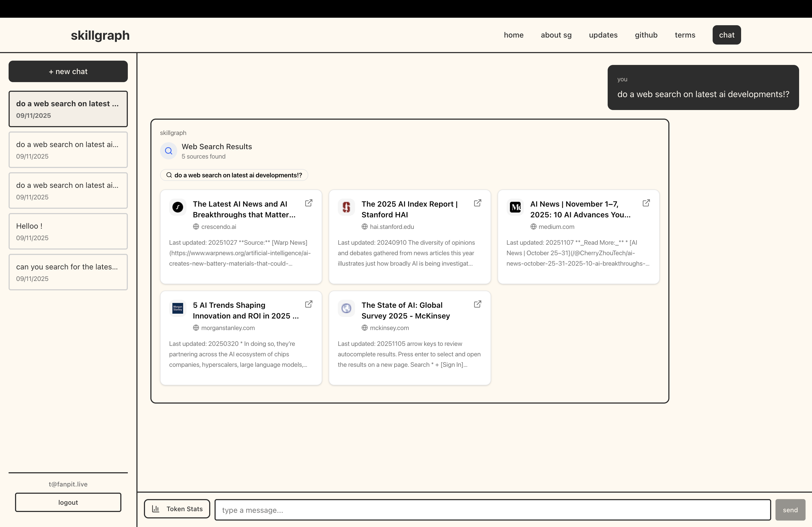The image size is (812, 527).
Task: Open external link on the McKinsey survey card
Action: (477, 304)
